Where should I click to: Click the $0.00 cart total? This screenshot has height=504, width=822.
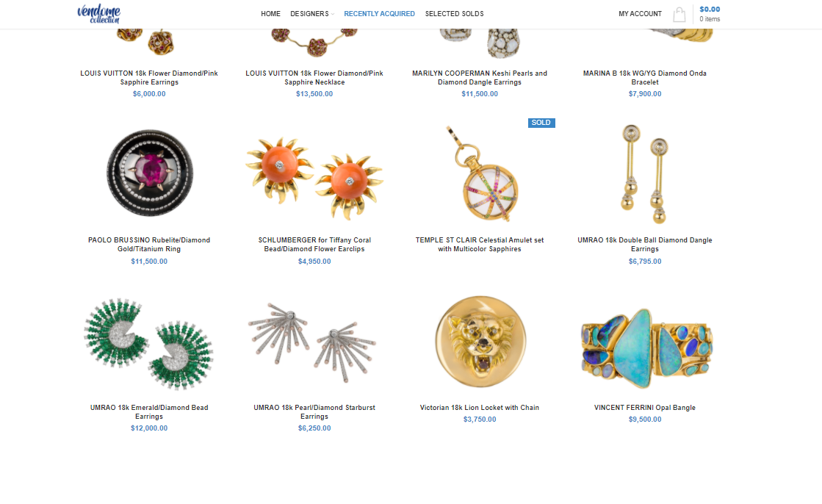(x=710, y=9)
